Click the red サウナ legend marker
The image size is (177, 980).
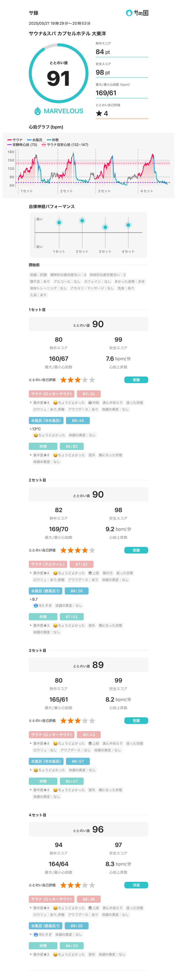tap(10, 140)
